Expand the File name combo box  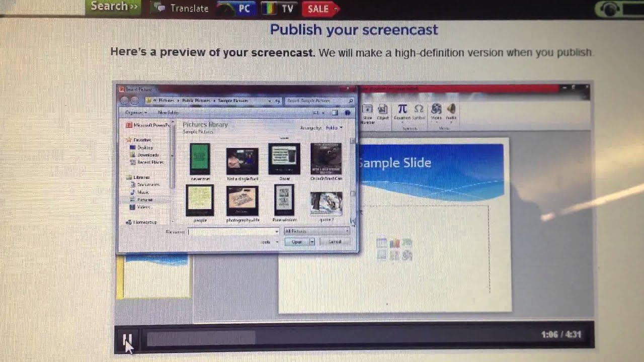[276, 232]
